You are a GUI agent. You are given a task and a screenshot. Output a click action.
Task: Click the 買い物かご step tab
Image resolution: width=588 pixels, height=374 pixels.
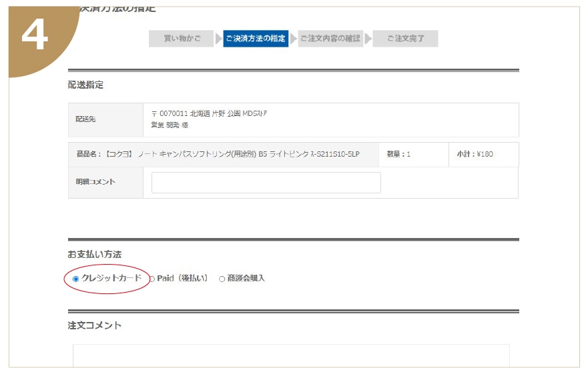pyautogui.click(x=181, y=39)
